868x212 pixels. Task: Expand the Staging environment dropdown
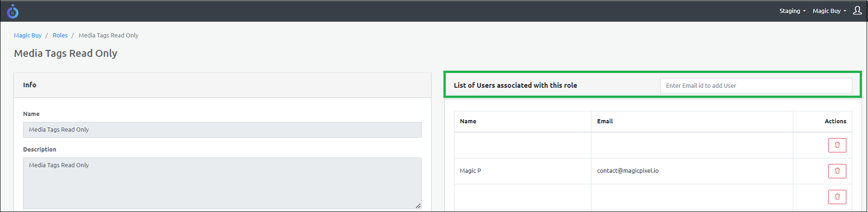(x=792, y=11)
